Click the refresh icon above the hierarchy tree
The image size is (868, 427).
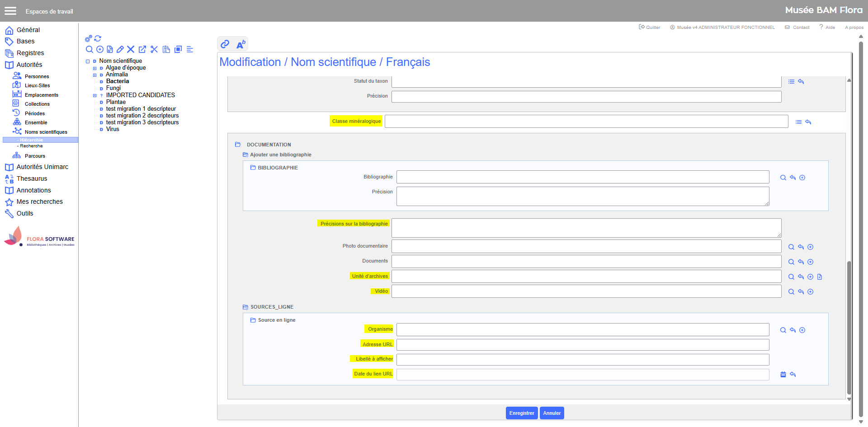tap(98, 38)
